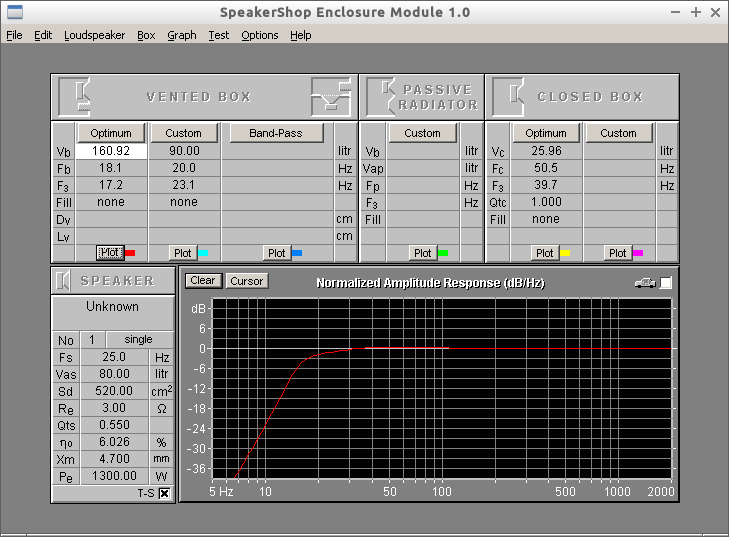Viewport: 729px width, 537px height.
Task: Open the Graph menu
Action: pos(181,35)
